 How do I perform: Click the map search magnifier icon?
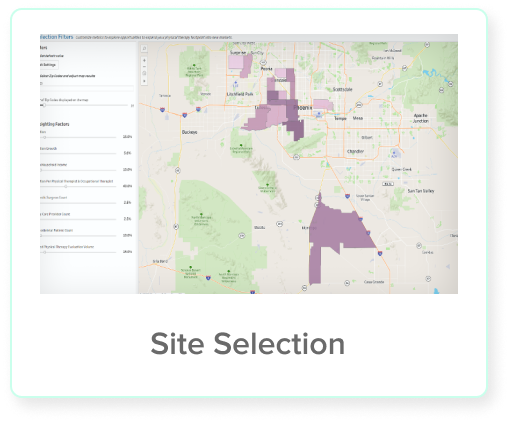(144, 49)
